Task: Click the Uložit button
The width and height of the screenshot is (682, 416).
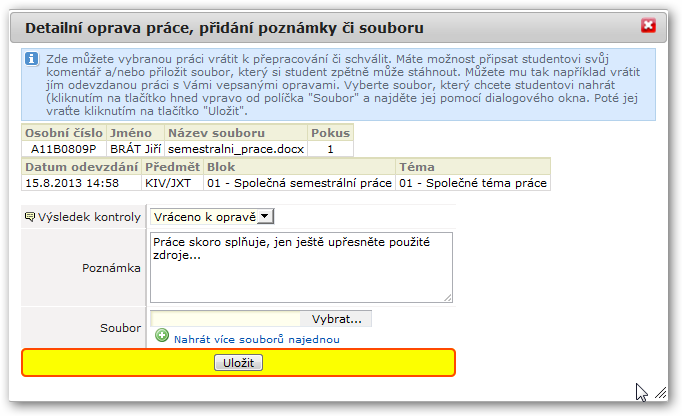Action: (x=238, y=363)
